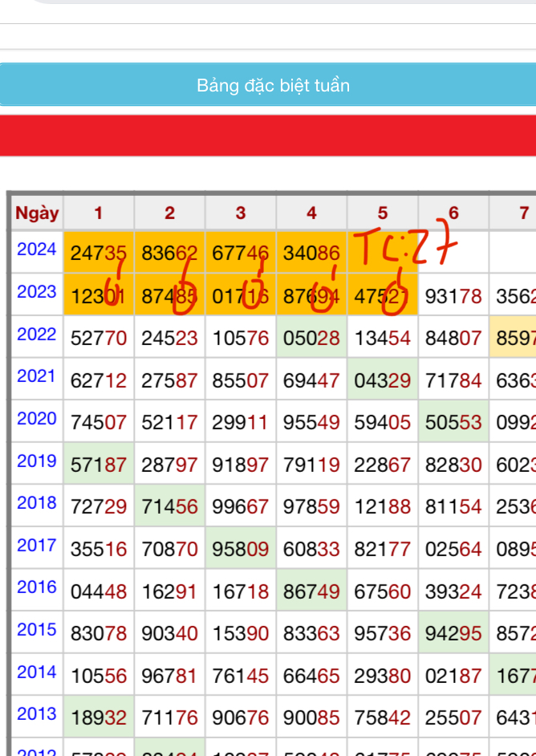
Task: Click the orange cell showing 24735
Action: (x=99, y=254)
